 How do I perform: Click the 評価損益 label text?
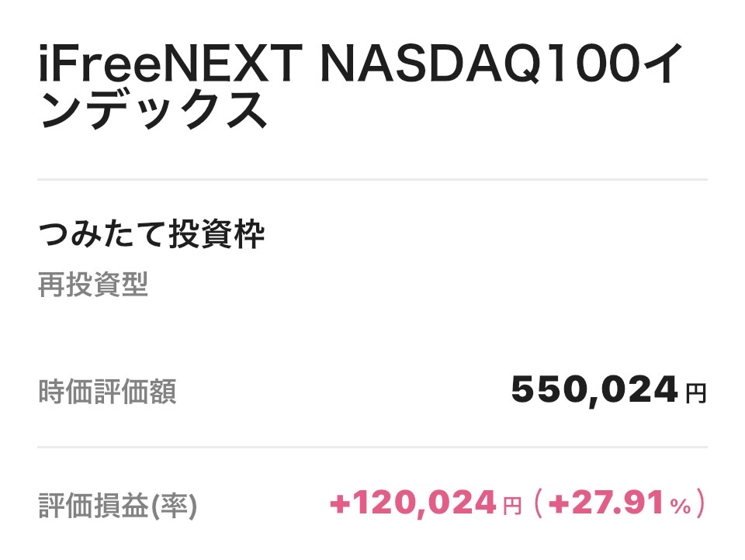click(x=93, y=507)
